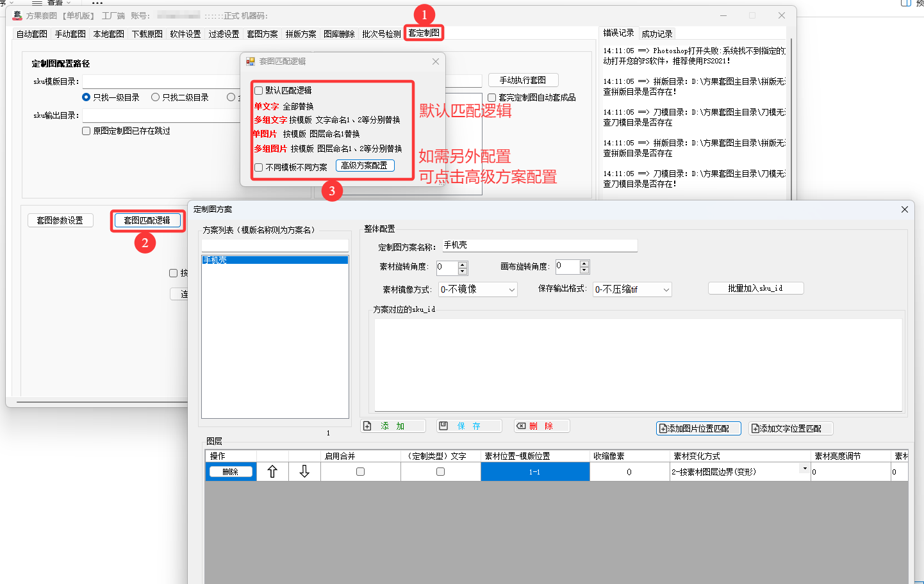
Task: Select the 套定制图 tab
Action: tap(424, 33)
